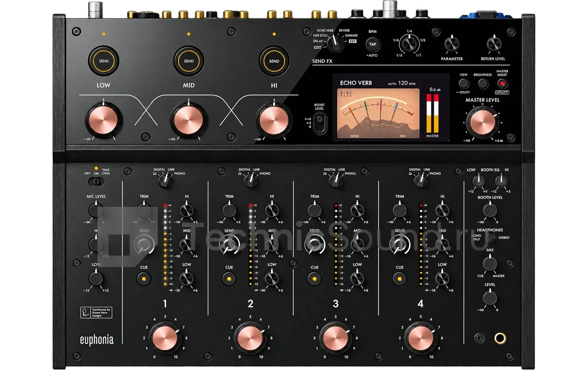Click the channel 3 MID EQ knob

click(357, 244)
